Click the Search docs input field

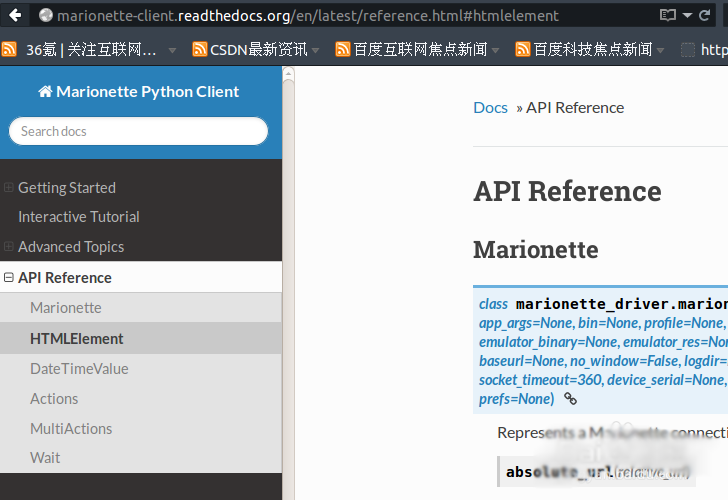[x=138, y=131]
